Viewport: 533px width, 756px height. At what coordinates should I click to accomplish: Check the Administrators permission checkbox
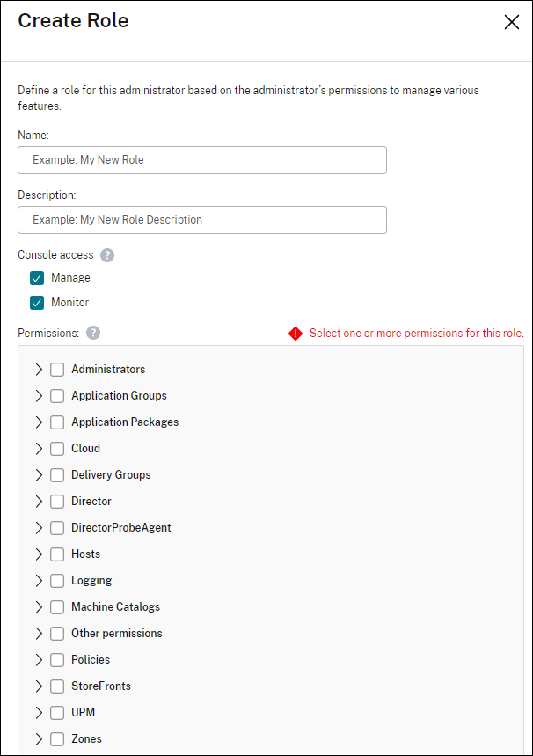[57, 369]
